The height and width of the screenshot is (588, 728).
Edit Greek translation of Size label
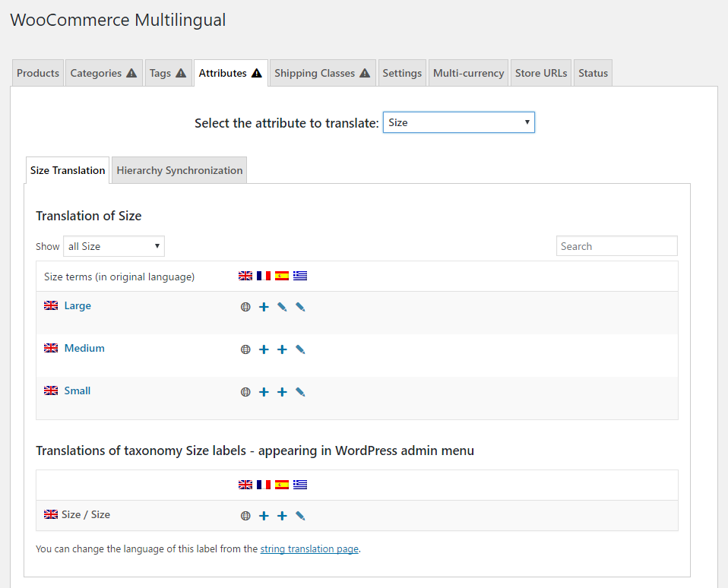(x=300, y=516)
